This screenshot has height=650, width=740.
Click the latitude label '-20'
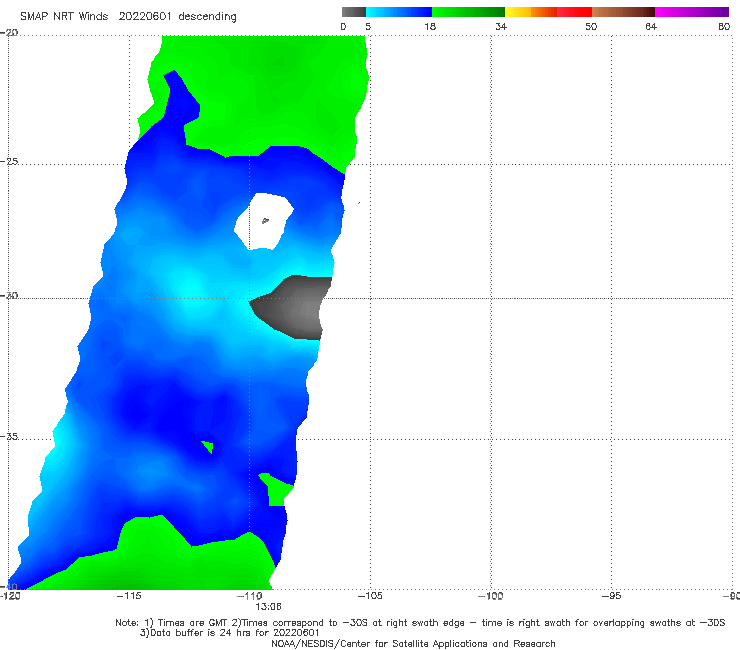coord(9,33)
